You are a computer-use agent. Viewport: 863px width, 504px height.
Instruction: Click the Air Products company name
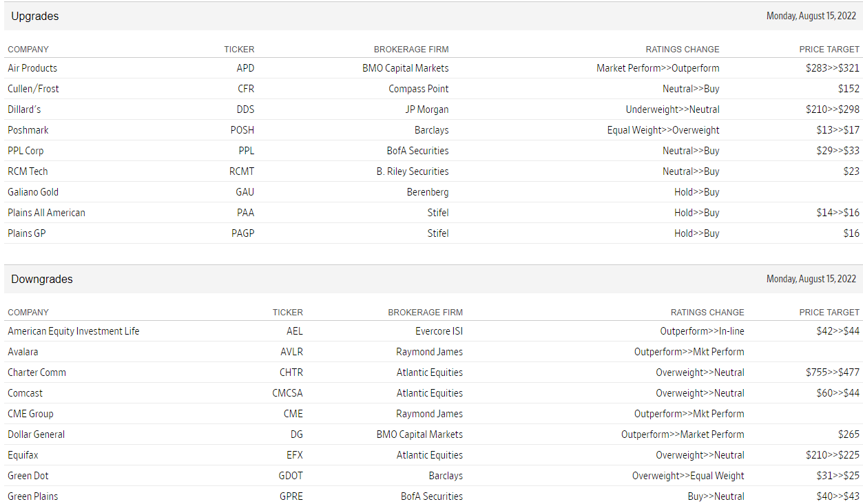click(x=32, y=68)
